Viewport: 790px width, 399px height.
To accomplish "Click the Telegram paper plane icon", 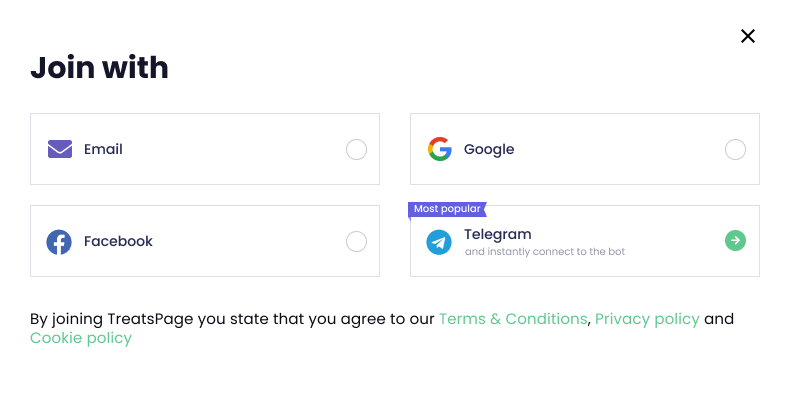I will 439,242.
